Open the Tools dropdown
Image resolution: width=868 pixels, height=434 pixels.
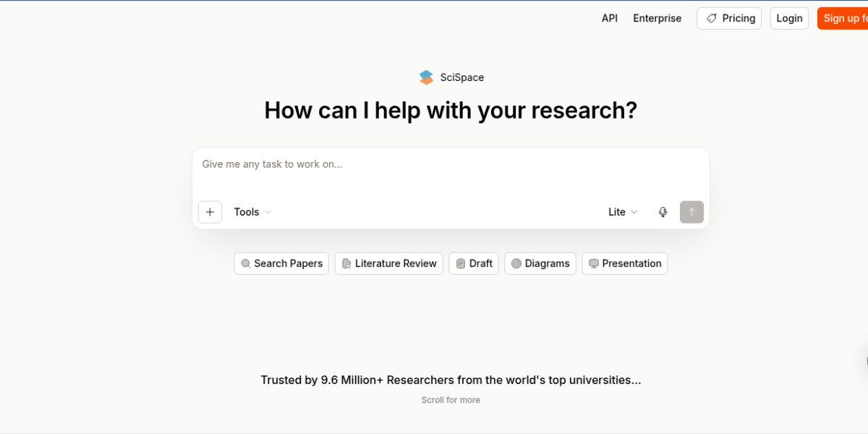252,212
